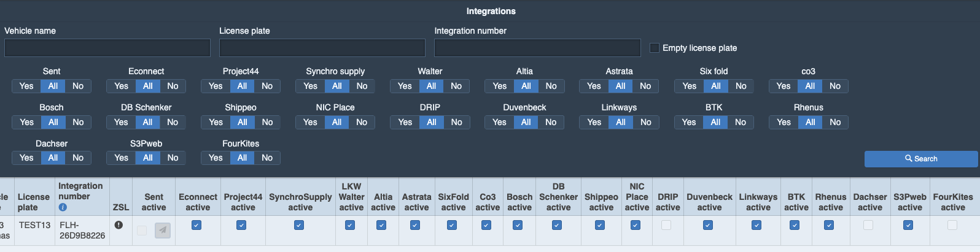
Task: Tick the Dachser active checkbox
Action: (868, 225)
